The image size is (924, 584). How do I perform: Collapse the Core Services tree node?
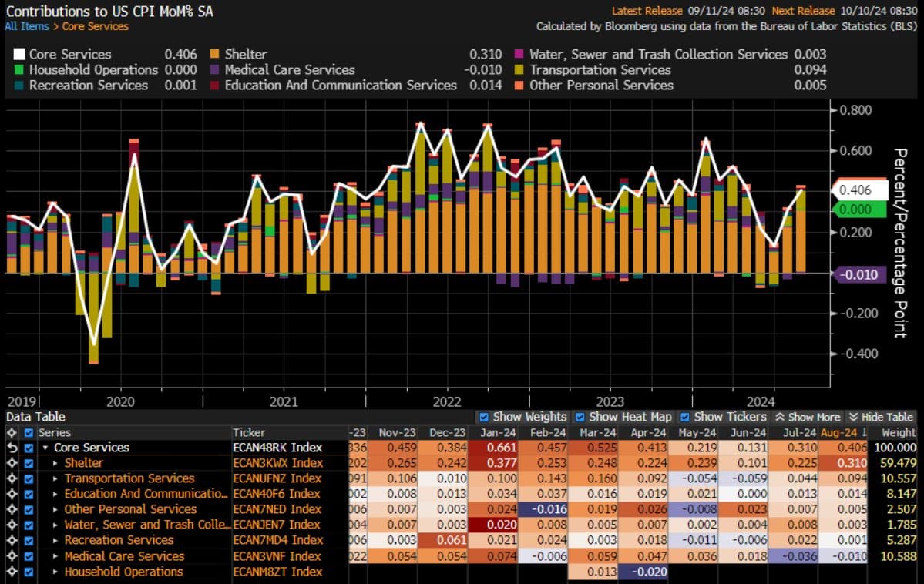tap(45, 448)
